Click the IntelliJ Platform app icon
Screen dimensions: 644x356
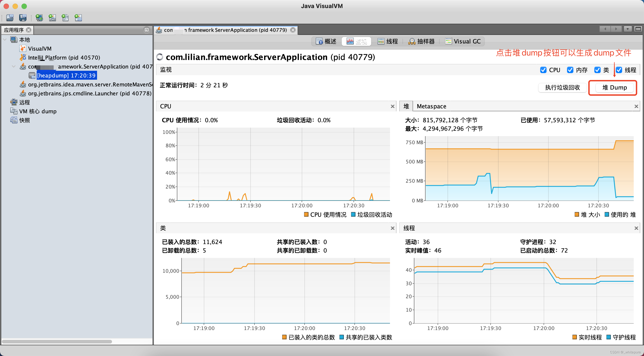click(23, 57)
